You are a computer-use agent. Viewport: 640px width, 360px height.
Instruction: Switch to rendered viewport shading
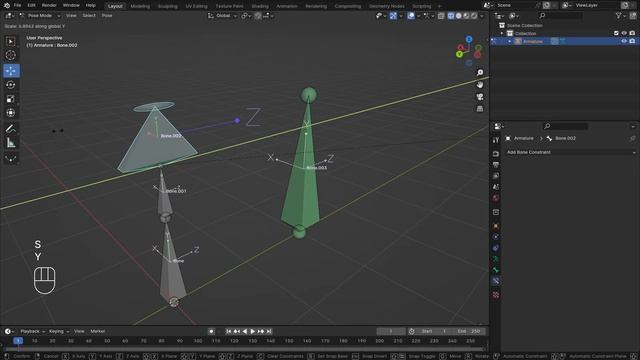tap(474, 16)
